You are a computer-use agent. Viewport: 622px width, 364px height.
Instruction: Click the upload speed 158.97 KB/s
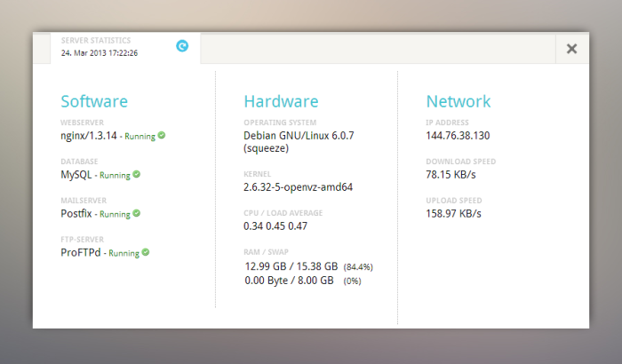coord(453,214)
